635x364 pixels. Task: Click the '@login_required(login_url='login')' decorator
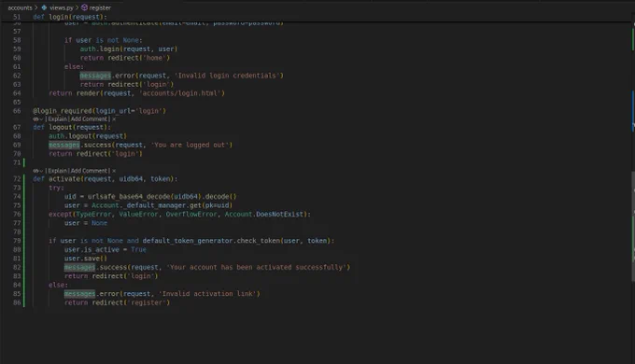(99, 111)
